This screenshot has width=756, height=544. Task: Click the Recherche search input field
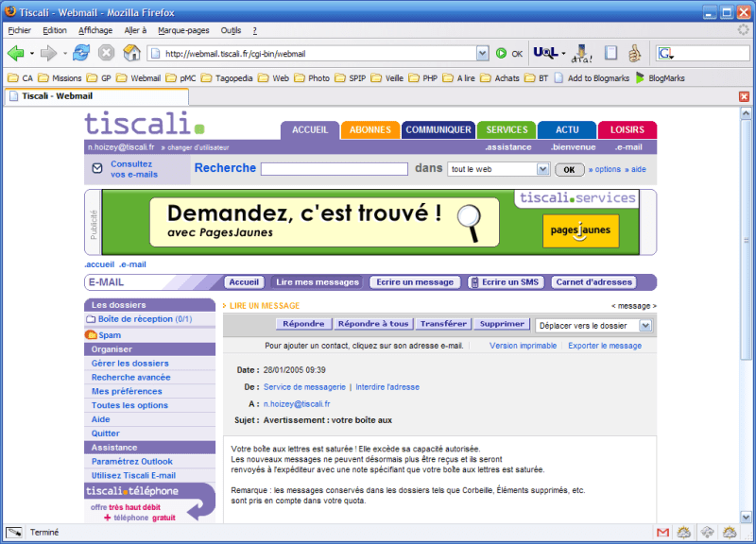(335, 169)
